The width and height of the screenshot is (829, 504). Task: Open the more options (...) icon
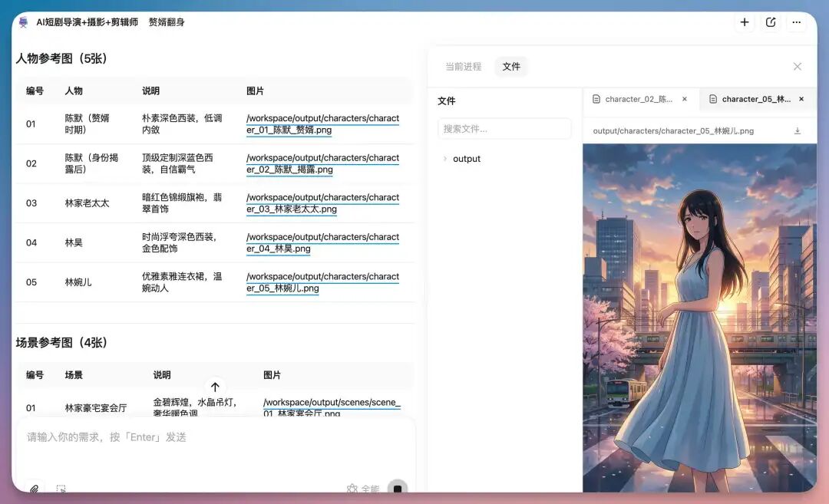(x=797, y=22)
